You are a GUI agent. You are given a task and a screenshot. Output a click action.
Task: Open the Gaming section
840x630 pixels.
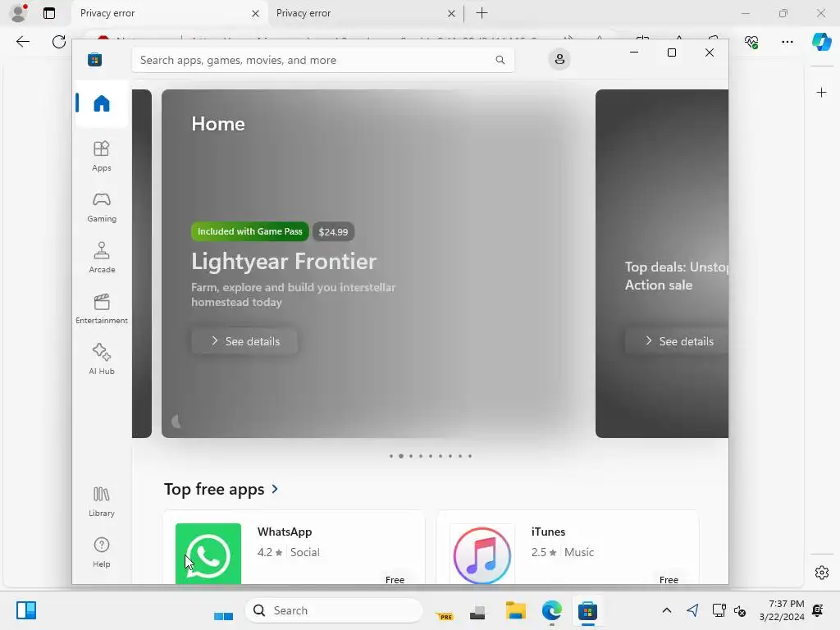point(101,207)
